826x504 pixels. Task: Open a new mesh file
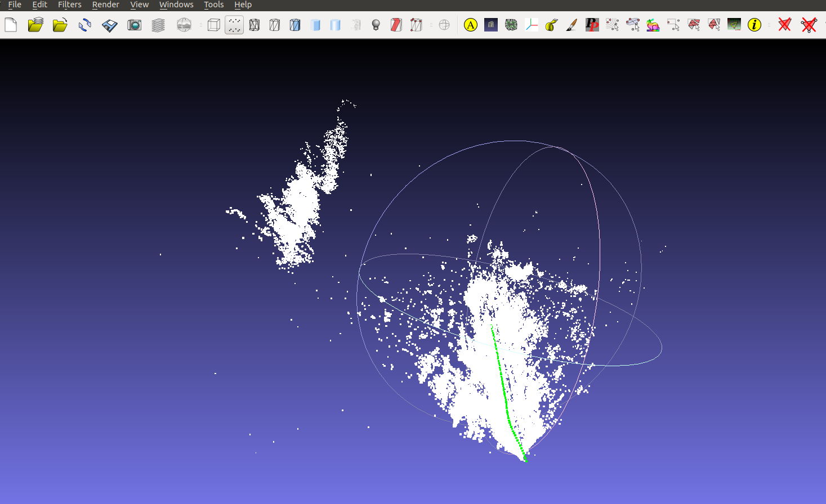[60, 25]
